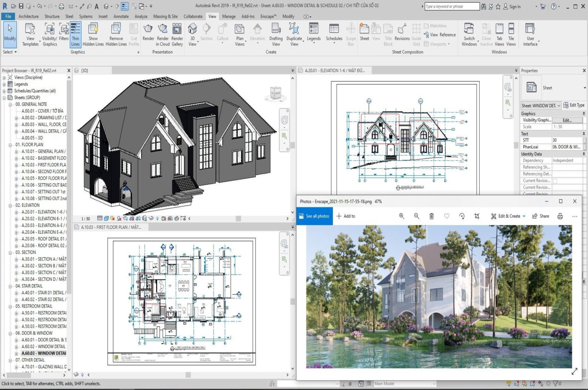
Task: Switch to the Architecture ribbon tab
Action: coord(29,16)
